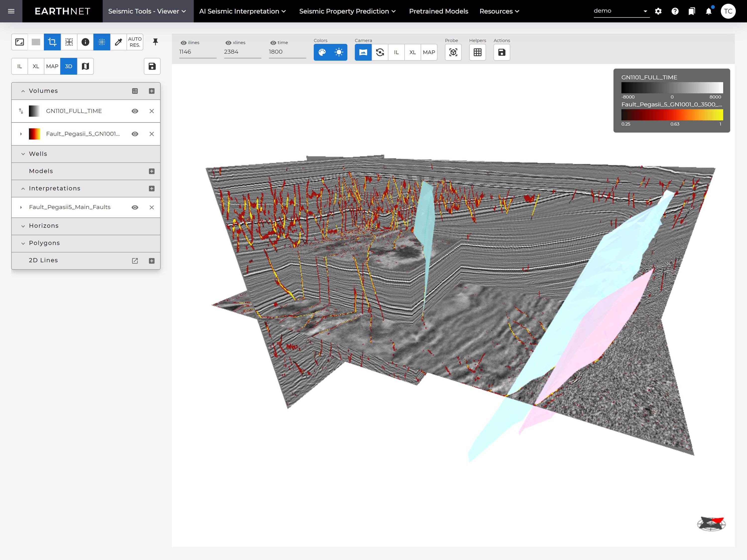Open the demo project dropdown
The image size is (747, 560).
(x=621, y=10)
